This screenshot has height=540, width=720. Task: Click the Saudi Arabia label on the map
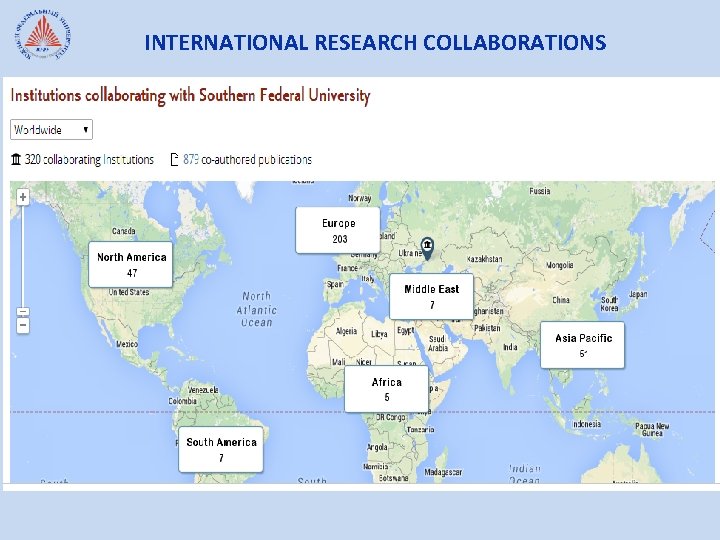(438, 343)
